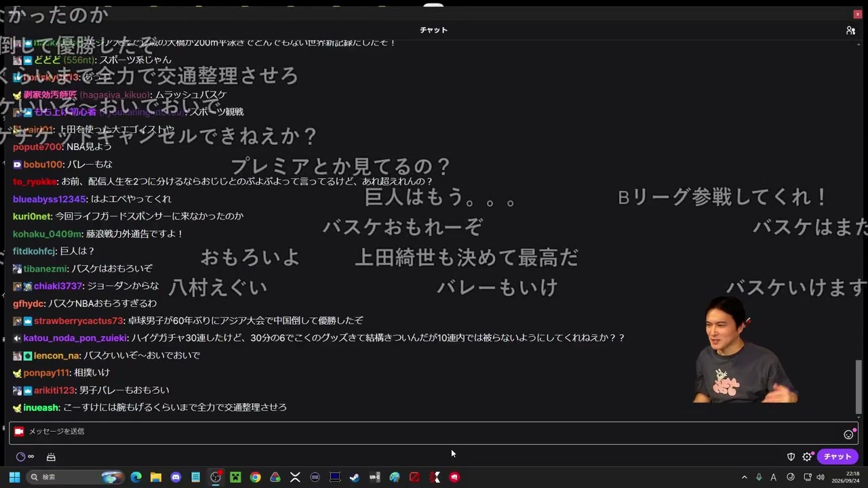Open Google Chrome from the taskbar
Screen dimensions: 868x488
pyautogui.click(x=255, y=477)
